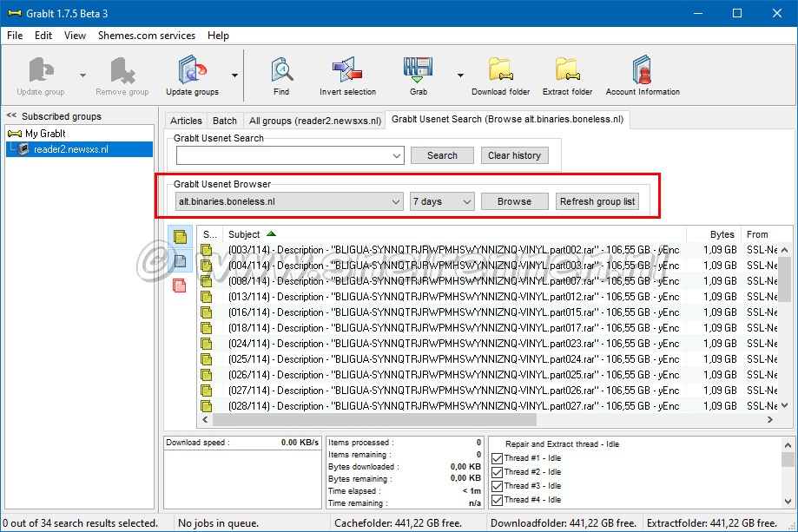Open the Shemes.com services menu
798x532 pixels.
147,36
